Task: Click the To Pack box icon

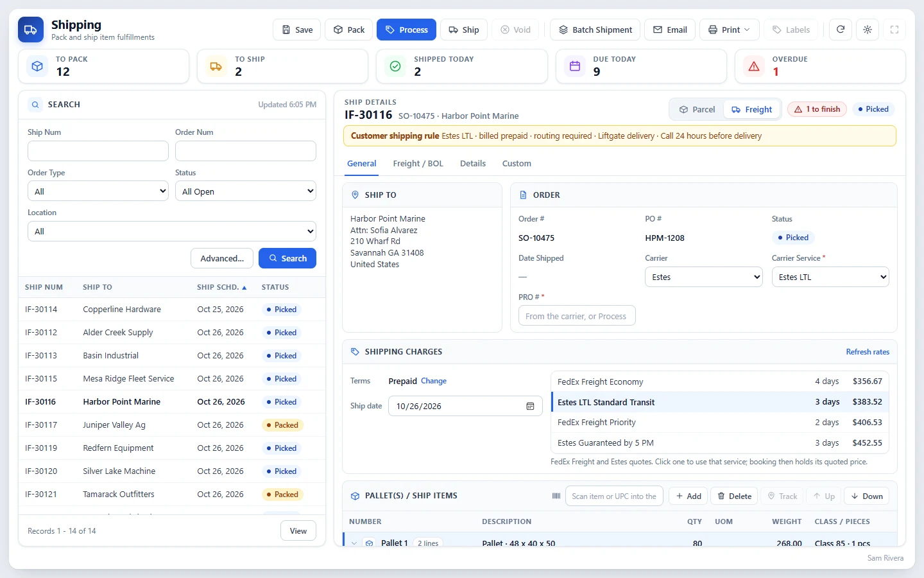Action: tap(38, 66)
